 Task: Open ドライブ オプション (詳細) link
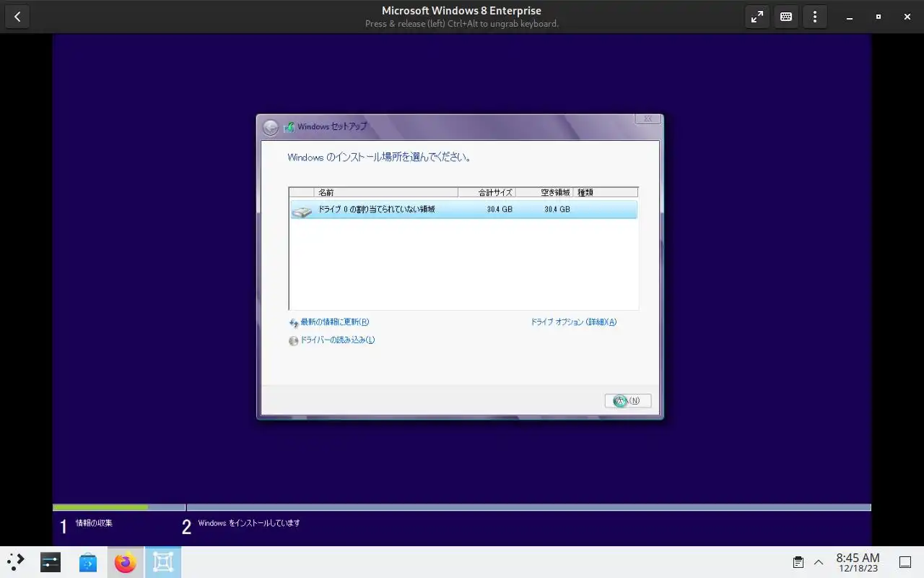574,322
